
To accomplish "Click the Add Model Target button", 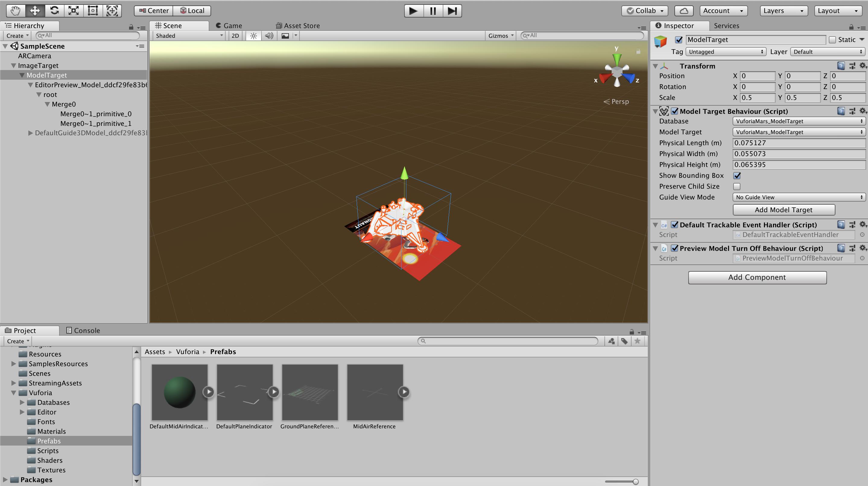I will point(784,210).
